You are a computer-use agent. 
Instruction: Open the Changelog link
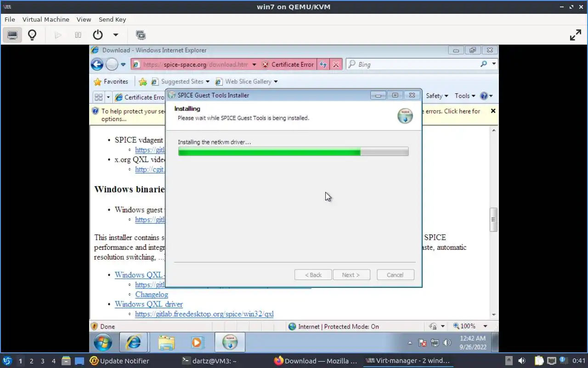coord(152,294)
